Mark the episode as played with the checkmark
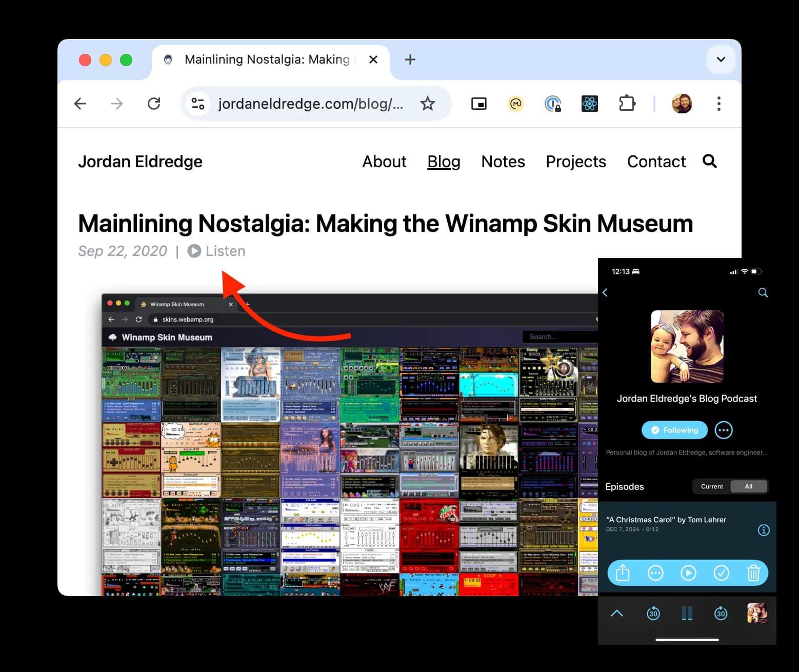This screenshot has width=799, height=672. tap(721, 572)
